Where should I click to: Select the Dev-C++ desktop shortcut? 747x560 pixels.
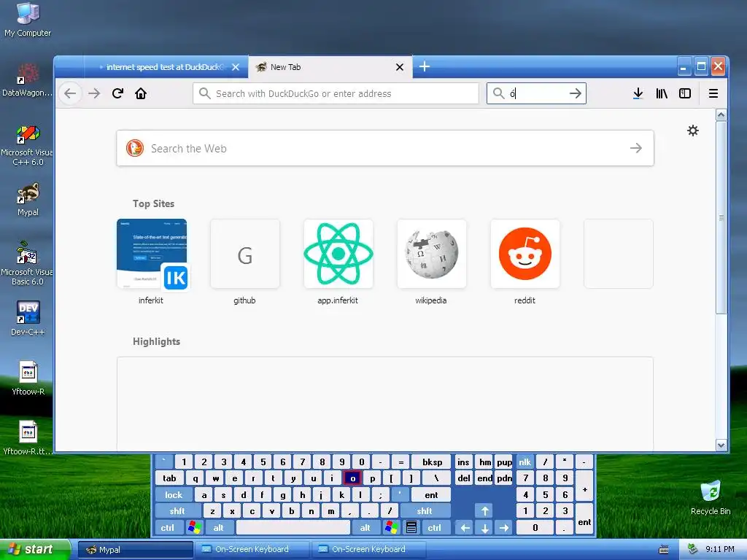28,318
